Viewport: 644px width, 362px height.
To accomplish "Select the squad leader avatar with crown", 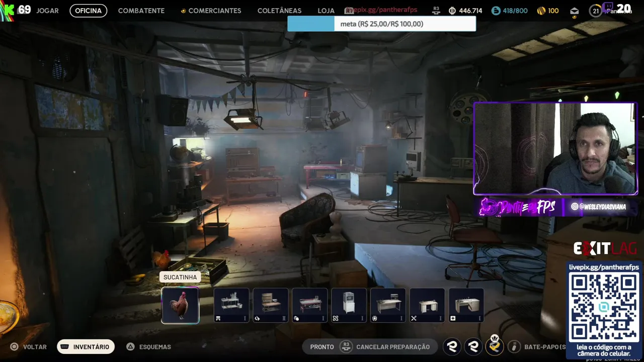I will 495,345.
